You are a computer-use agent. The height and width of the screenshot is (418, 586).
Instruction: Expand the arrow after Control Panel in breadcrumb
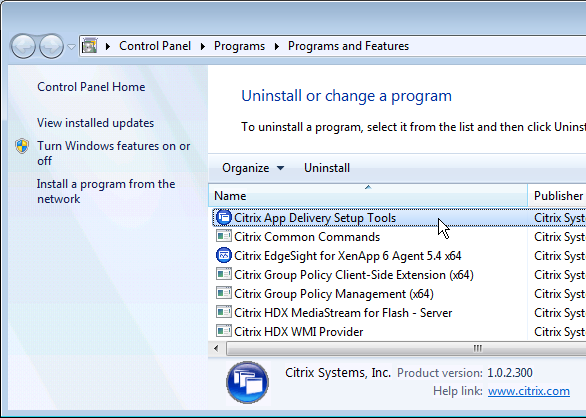tap(203, 46)
